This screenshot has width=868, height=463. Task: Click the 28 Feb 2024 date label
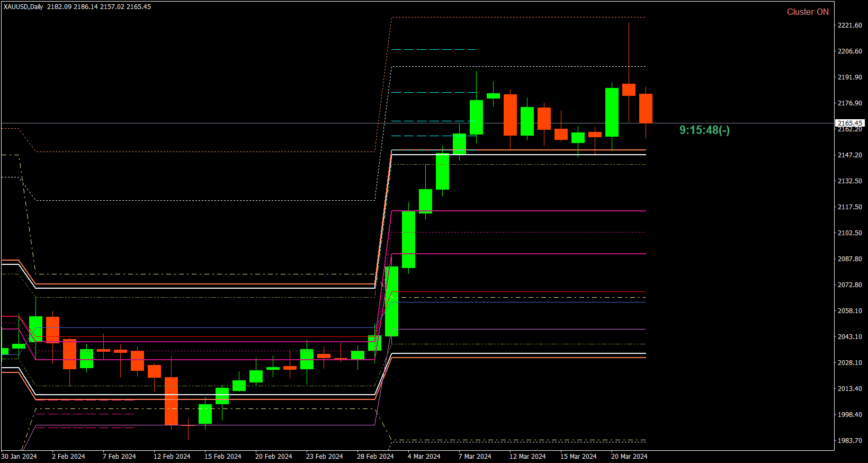pos(375,457)
